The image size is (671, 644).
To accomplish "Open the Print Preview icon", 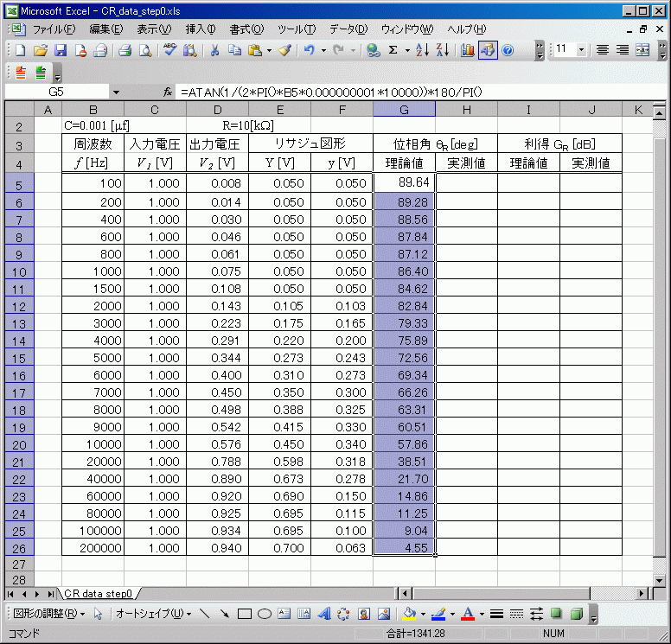I will [145, 50].
